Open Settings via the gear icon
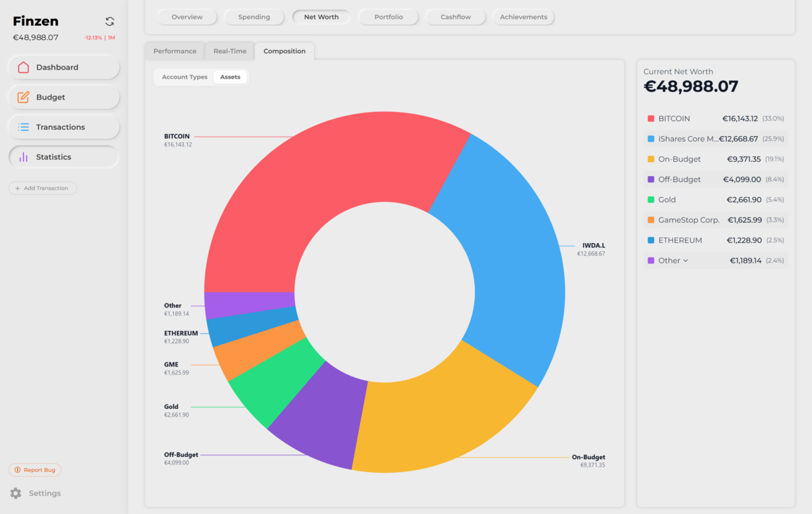This screenshot has height=514, width=812. click(16, 493)
